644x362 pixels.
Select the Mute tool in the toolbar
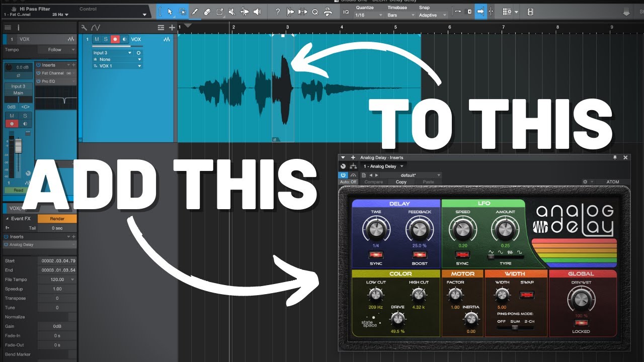point(231,12)
